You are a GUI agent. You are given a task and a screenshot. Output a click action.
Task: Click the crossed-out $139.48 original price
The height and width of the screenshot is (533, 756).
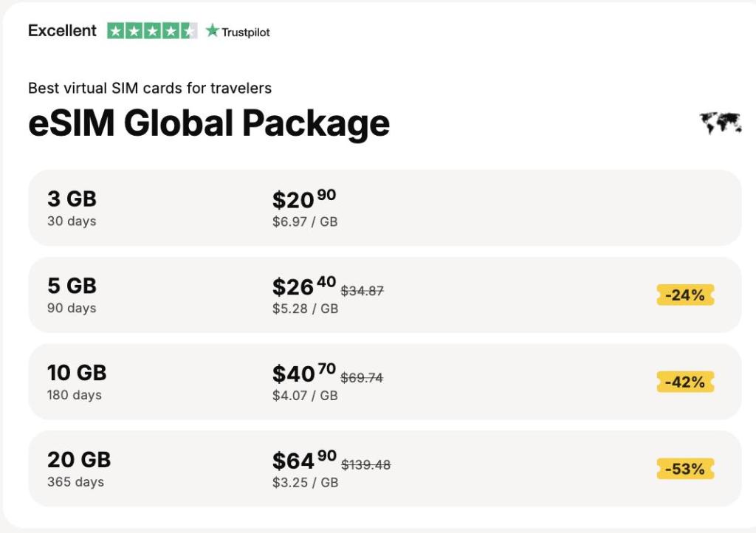[x=365, y=465]
